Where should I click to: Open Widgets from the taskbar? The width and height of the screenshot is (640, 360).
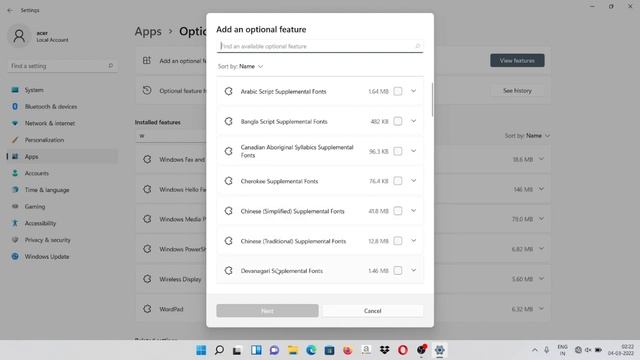[x=256, y=350]
